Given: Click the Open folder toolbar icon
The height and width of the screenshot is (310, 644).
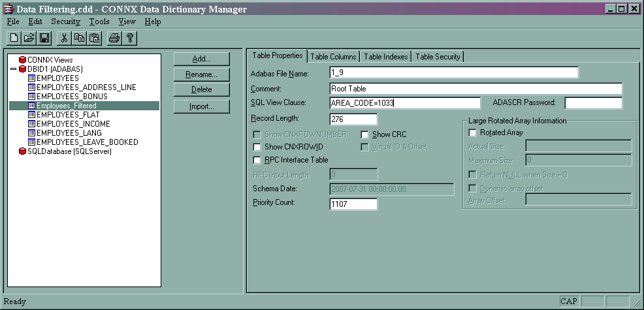Looking at the screenshot, I should coord(29,39).
